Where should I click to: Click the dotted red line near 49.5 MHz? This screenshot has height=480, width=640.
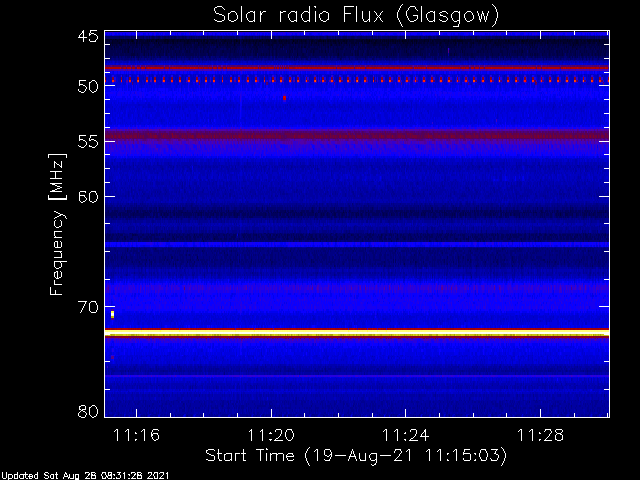(357, 80)
